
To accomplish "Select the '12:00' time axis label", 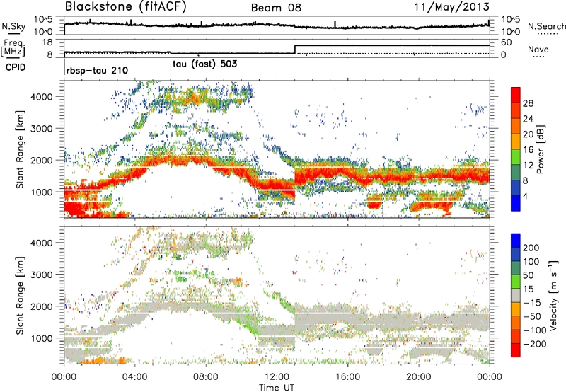I will 277,377.
